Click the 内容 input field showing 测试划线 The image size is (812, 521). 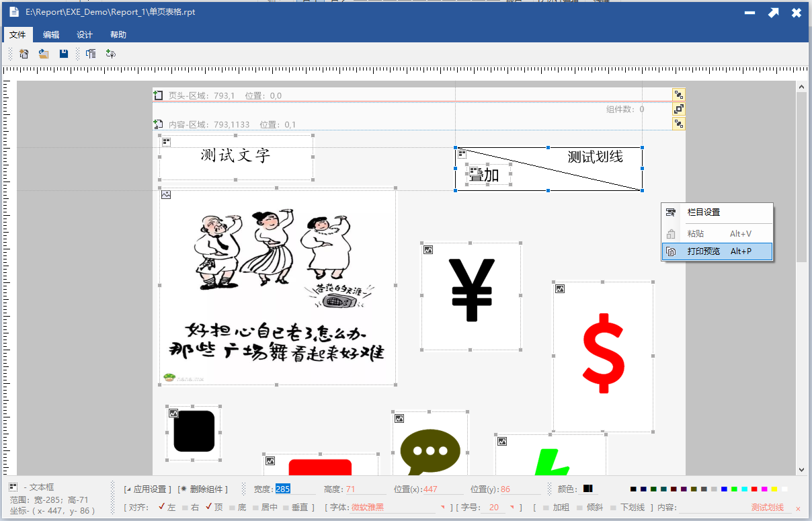tap(735, 508)
